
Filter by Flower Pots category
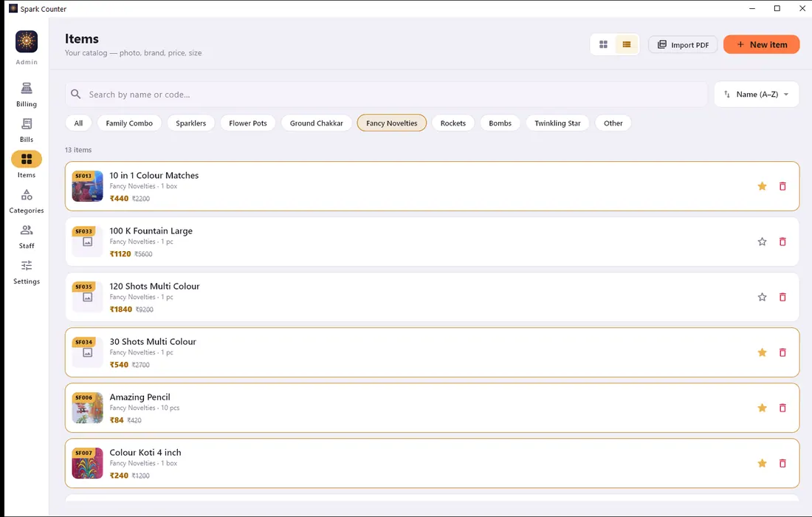click(x=248, y=123)
